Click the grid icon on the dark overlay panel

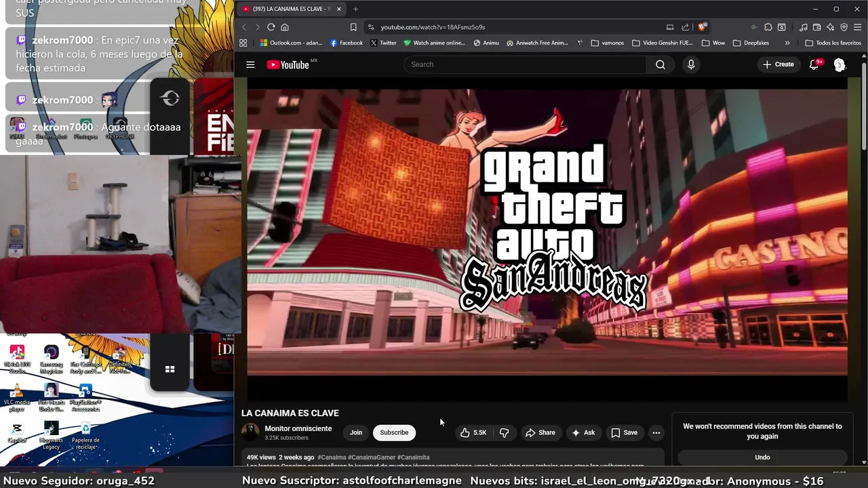(170, 369)
